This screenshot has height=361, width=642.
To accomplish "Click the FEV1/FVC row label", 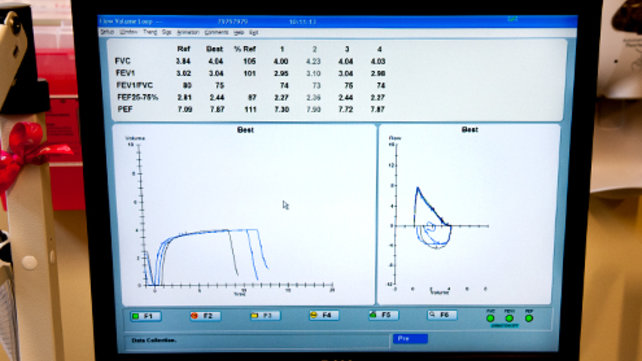I will 134,85.
